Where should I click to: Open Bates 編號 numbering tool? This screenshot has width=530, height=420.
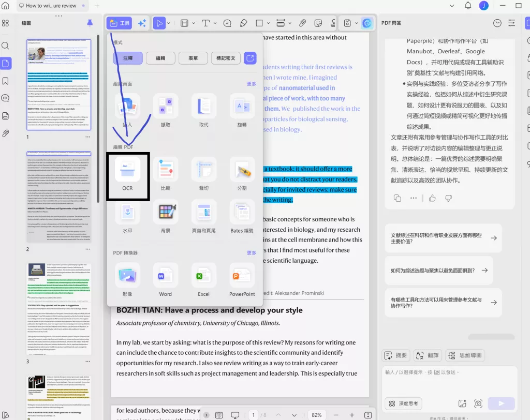click(242, 217)
